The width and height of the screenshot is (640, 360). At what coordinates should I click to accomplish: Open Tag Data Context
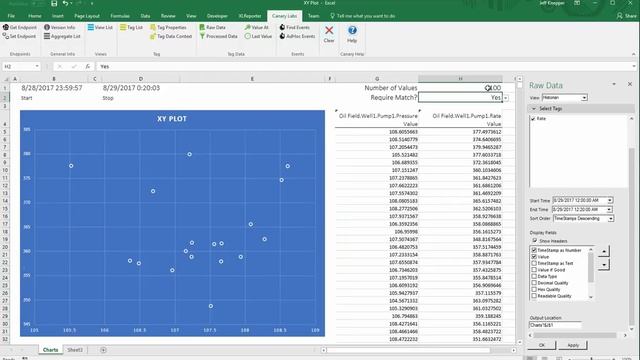pos(171,36)
